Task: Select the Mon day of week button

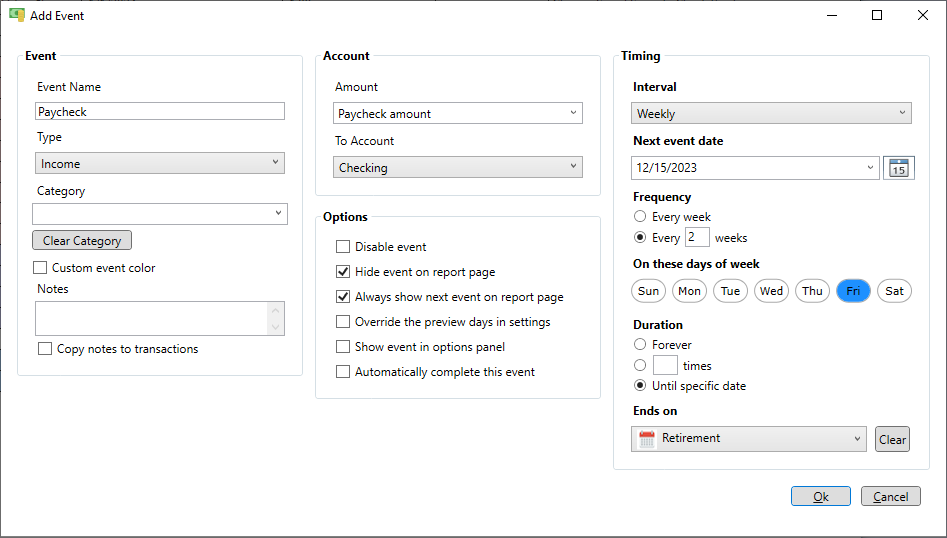Action: (689, 291)
